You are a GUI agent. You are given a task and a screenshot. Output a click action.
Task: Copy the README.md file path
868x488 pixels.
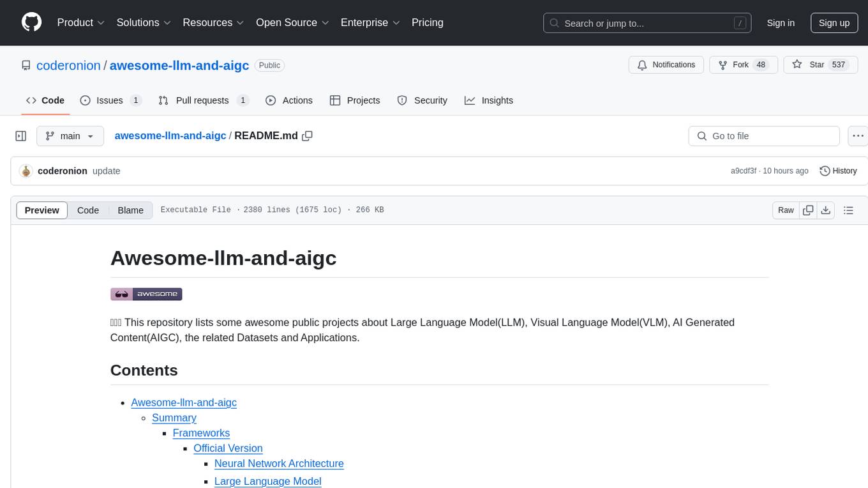[307, 136]
